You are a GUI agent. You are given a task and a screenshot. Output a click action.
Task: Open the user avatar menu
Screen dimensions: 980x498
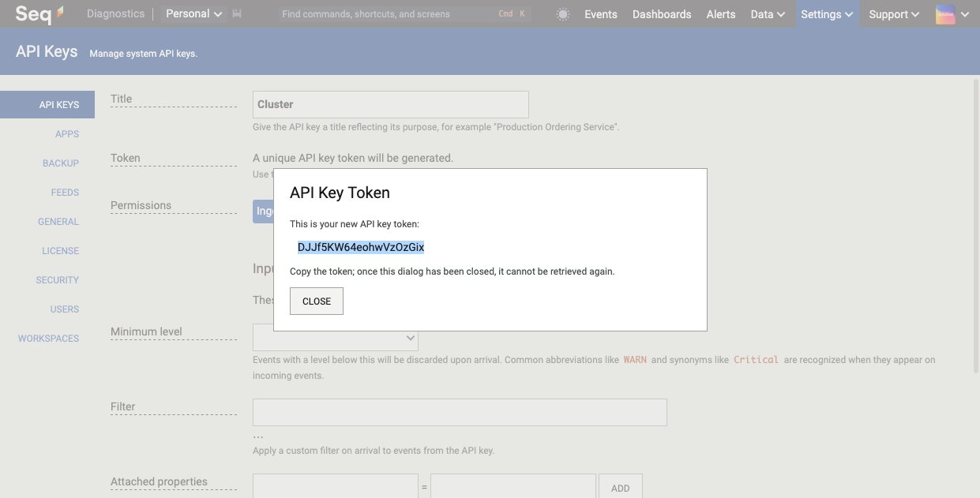click(x=945, y=14)
